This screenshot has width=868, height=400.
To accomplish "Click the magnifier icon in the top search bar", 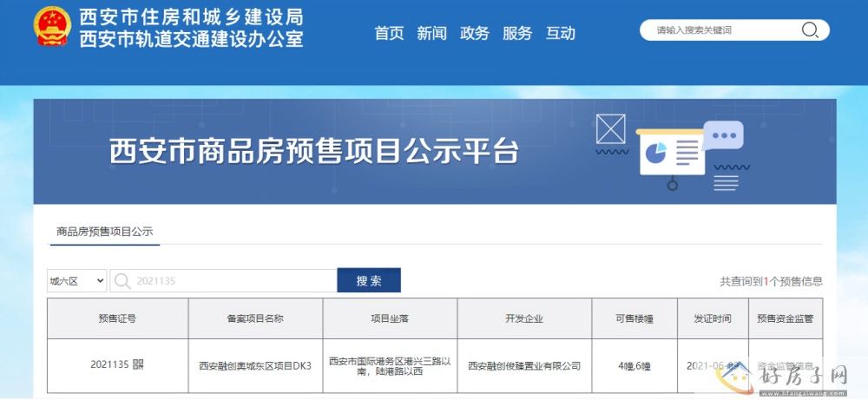I will click(809, 30).
